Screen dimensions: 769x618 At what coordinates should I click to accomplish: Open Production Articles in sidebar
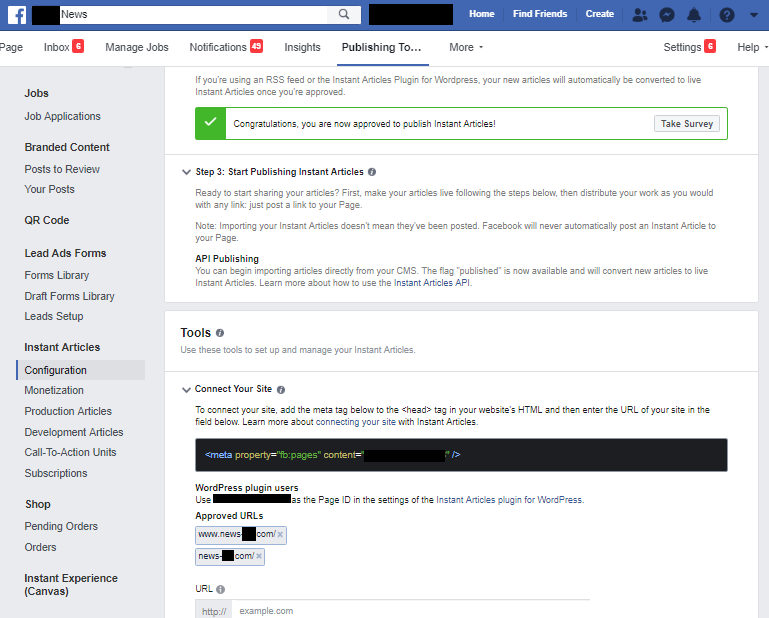[x=68, y=411]
